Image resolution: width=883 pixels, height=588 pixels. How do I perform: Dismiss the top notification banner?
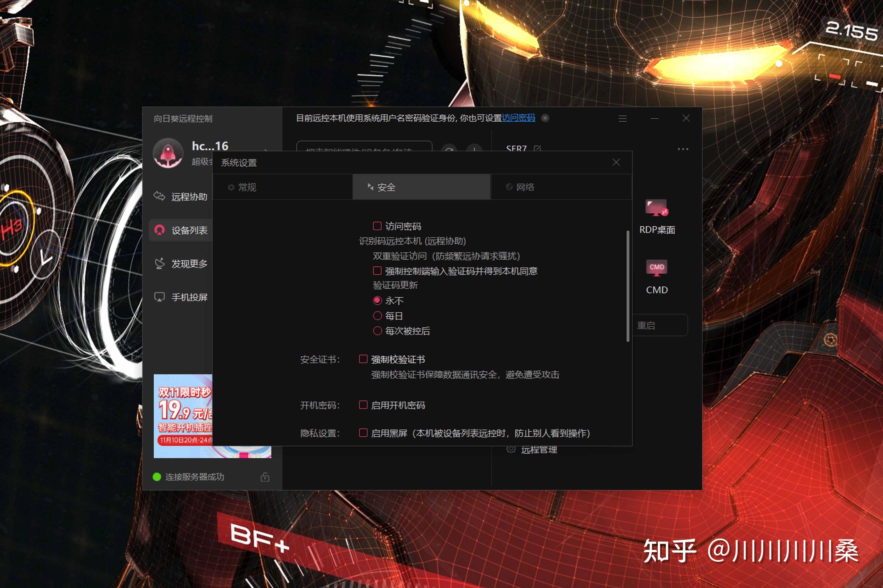tap(545, 118)
